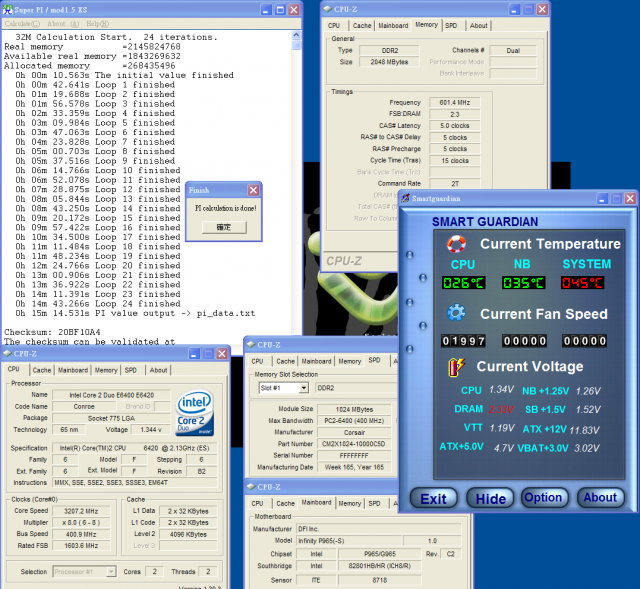This screenshot has width=640, height=589.
Task: Close the CPU-Z CPU window
Action: (x=222, y=353)
